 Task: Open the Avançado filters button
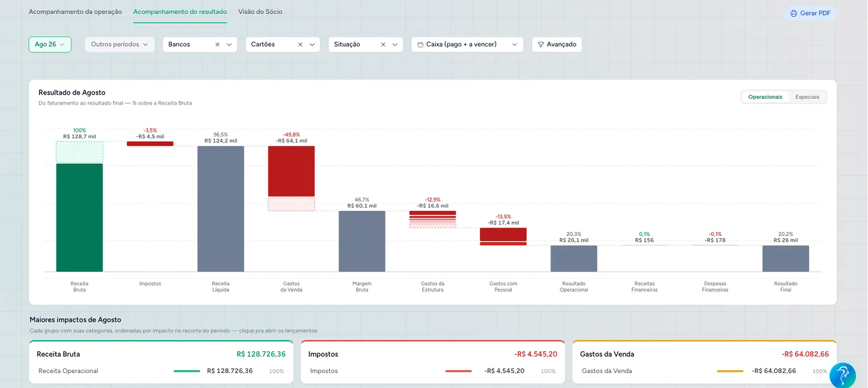(557, 44)
